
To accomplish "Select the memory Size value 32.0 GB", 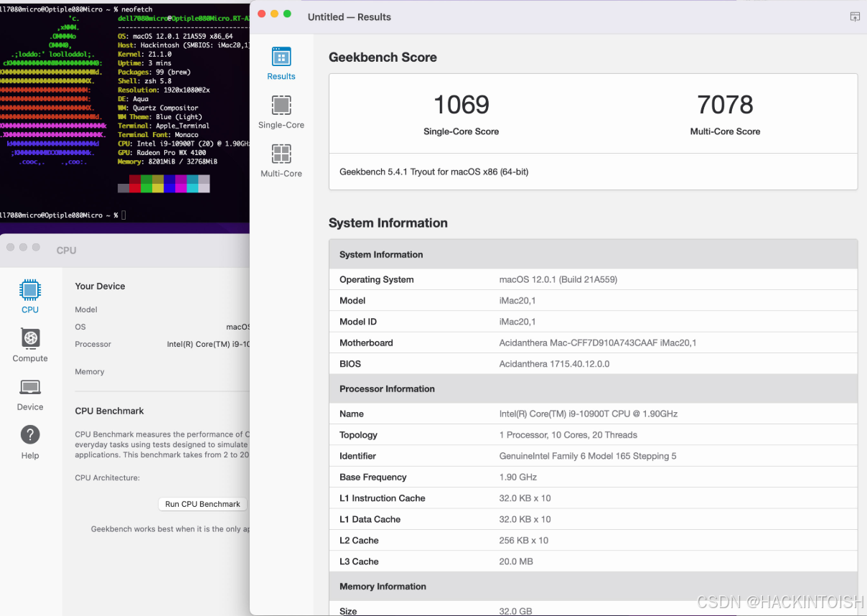I will (x=515, y=611).
